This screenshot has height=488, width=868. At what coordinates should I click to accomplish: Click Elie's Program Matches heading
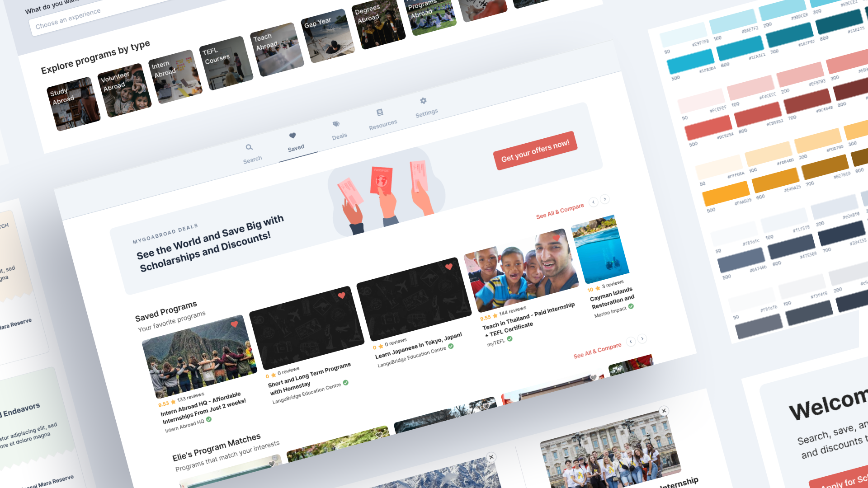click(x=217, y=447)
